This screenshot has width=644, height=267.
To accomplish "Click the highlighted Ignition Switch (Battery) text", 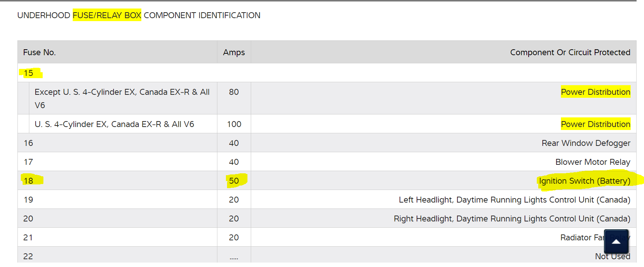I will tap(584, 181).
